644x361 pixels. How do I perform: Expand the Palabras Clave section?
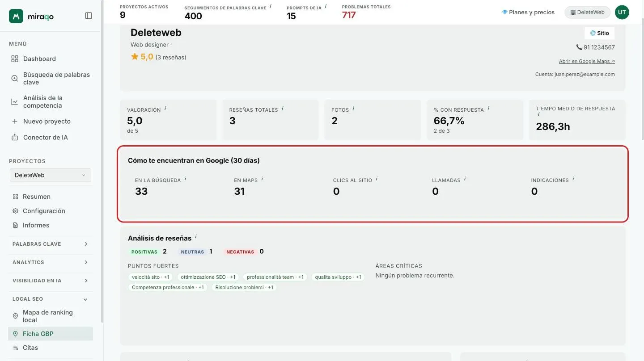pos(51,244)
